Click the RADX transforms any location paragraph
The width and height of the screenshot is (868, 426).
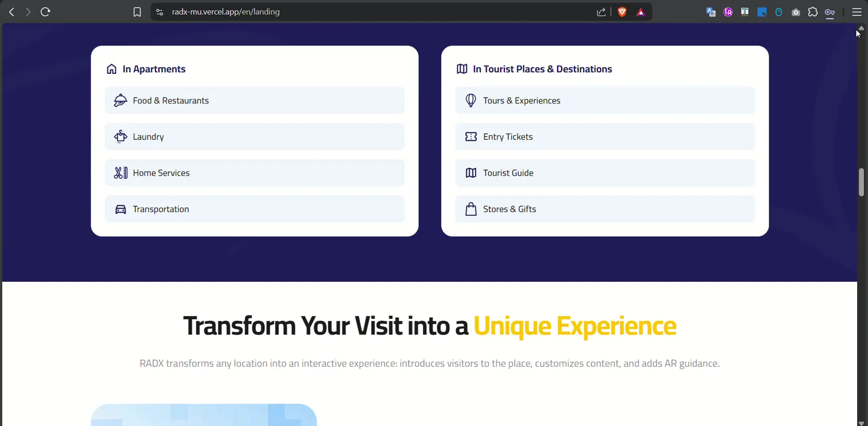click(430, 363)
